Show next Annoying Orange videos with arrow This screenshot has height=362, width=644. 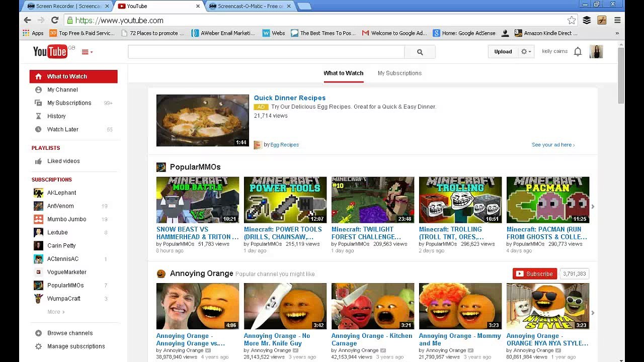[x=593, y=313]
